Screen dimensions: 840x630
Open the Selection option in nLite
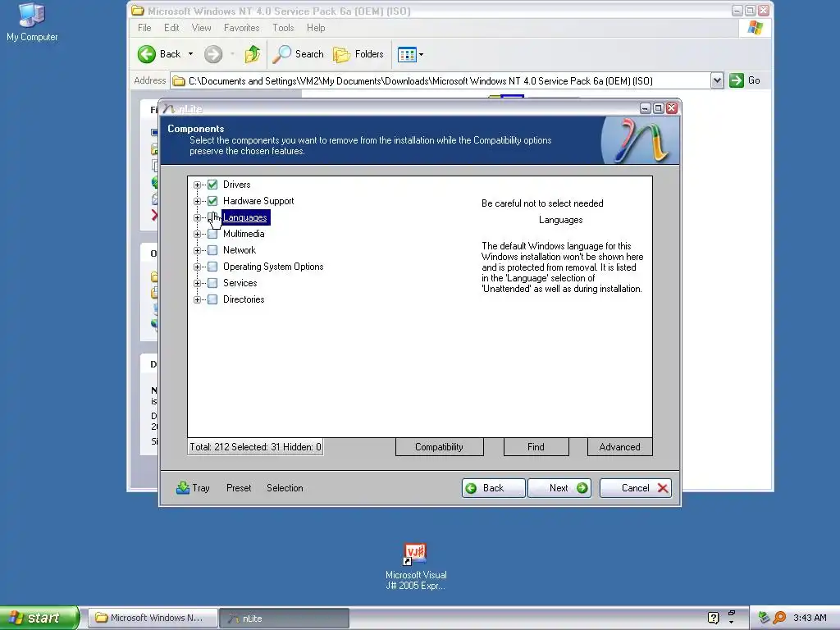[x=285, y=488]
